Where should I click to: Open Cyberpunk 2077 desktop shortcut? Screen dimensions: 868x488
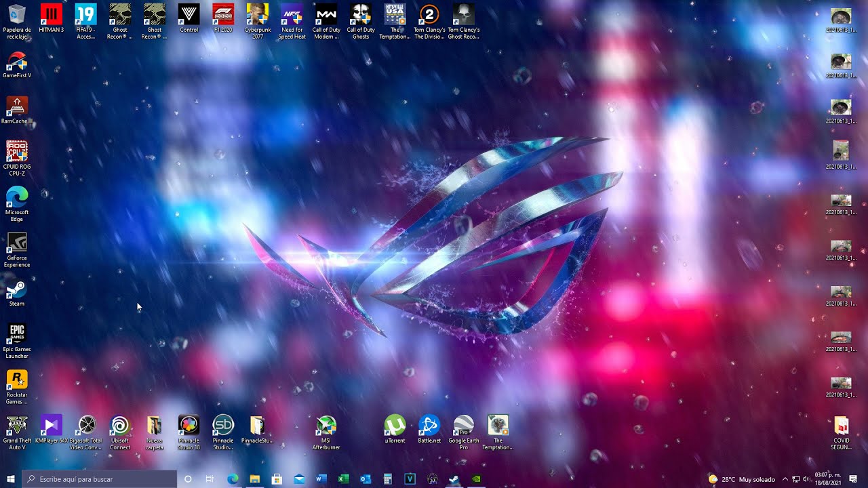pos(258,22)
